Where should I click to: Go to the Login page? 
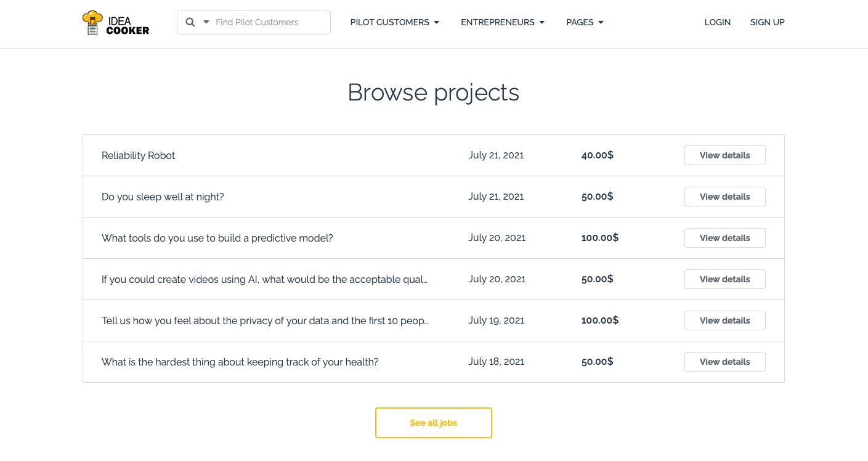coord(717,22)
